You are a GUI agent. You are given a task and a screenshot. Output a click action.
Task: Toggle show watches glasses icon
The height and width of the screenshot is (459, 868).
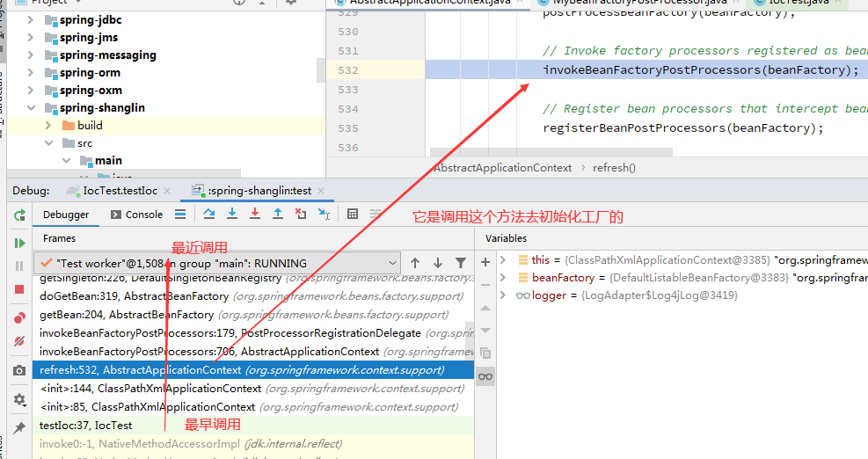coord(485,376)
